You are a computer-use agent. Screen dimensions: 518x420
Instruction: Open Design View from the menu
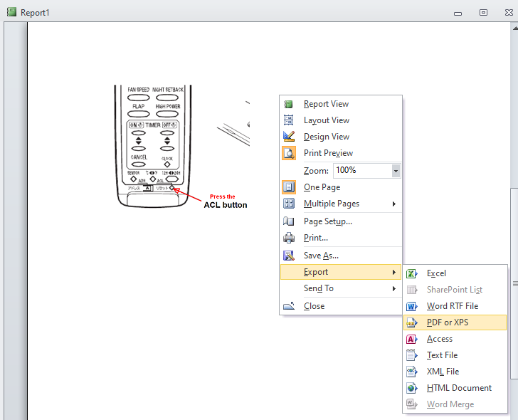[x=341, y=137]
